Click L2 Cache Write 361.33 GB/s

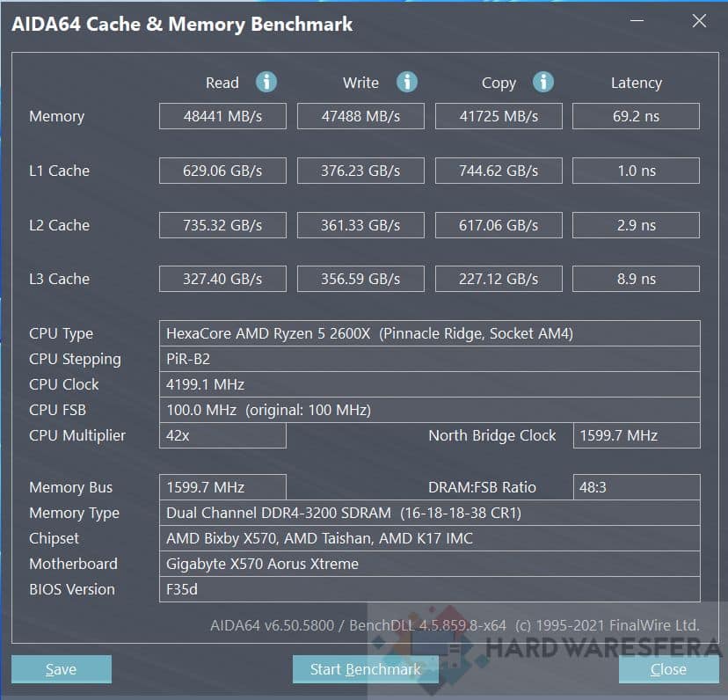(x=360, y=225)
